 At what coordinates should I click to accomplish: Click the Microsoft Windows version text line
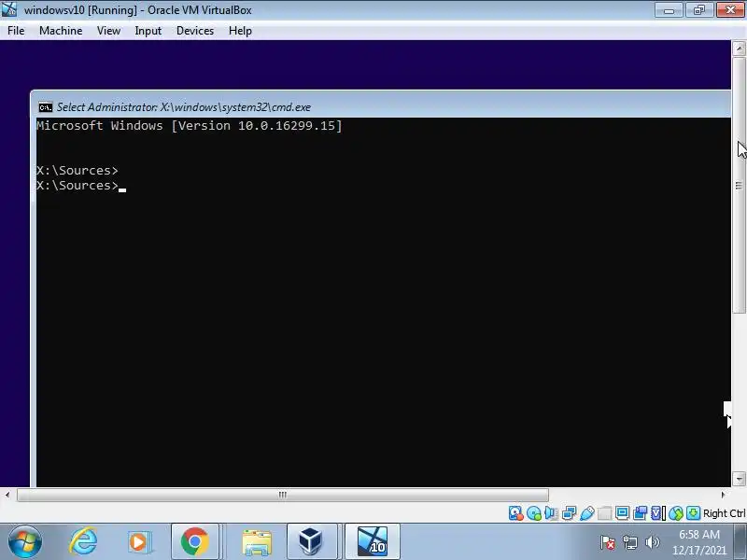(x=190, y=126)
